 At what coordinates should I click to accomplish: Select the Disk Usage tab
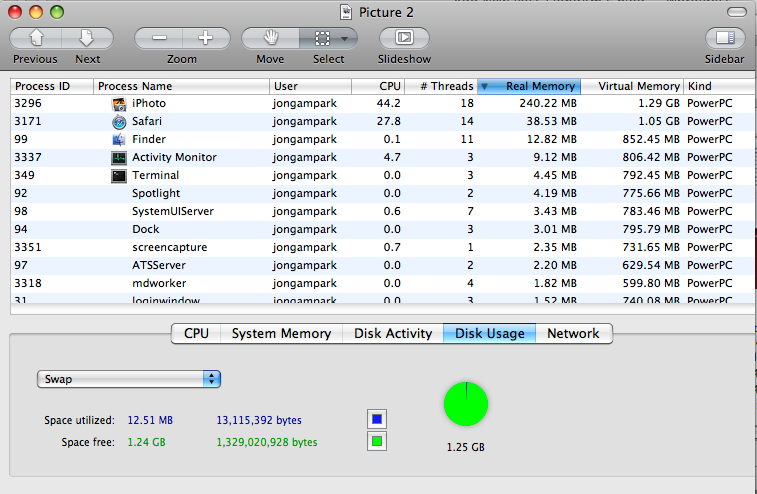pyautogui.click(x=490, y=334)
